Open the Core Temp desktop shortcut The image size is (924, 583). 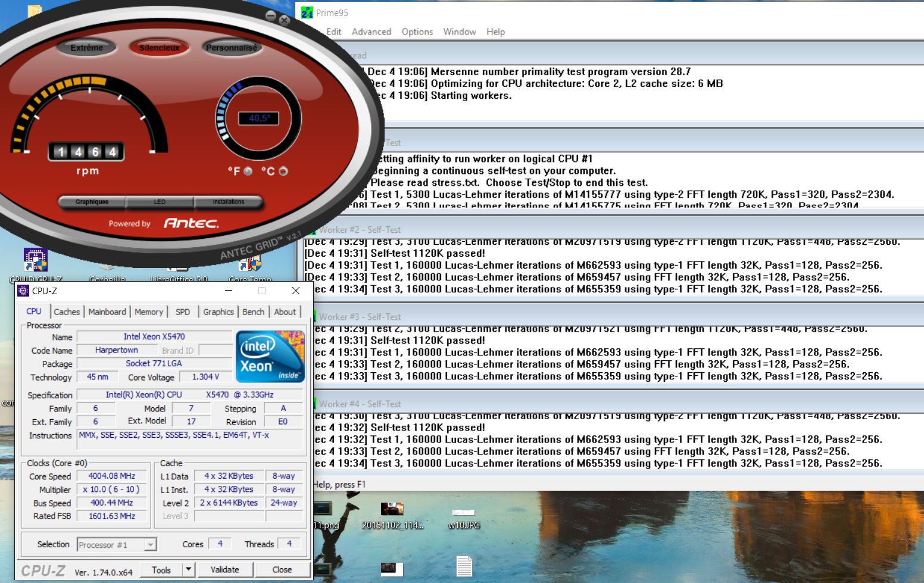pyautogui.click(x=250, y=264)
